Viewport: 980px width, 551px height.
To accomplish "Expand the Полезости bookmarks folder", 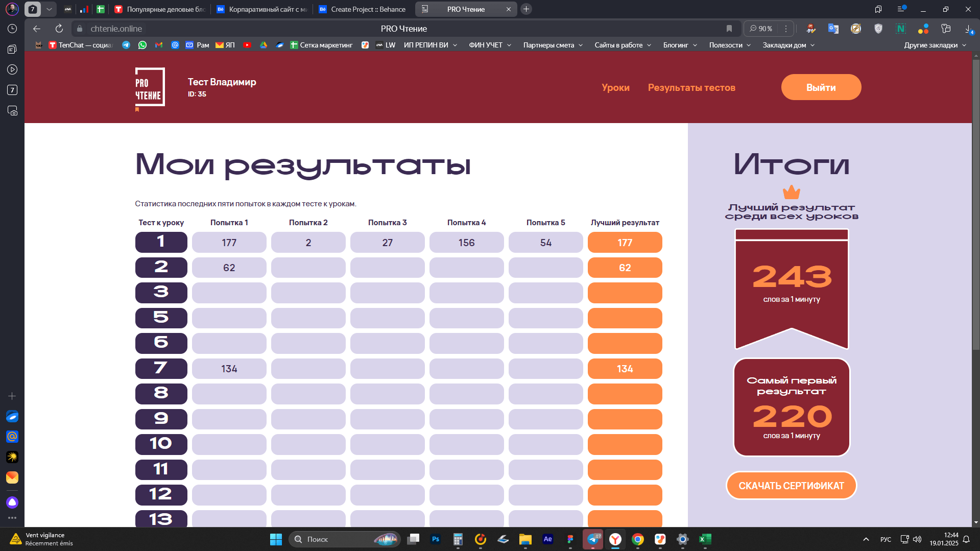I will (x=730, y=45).
